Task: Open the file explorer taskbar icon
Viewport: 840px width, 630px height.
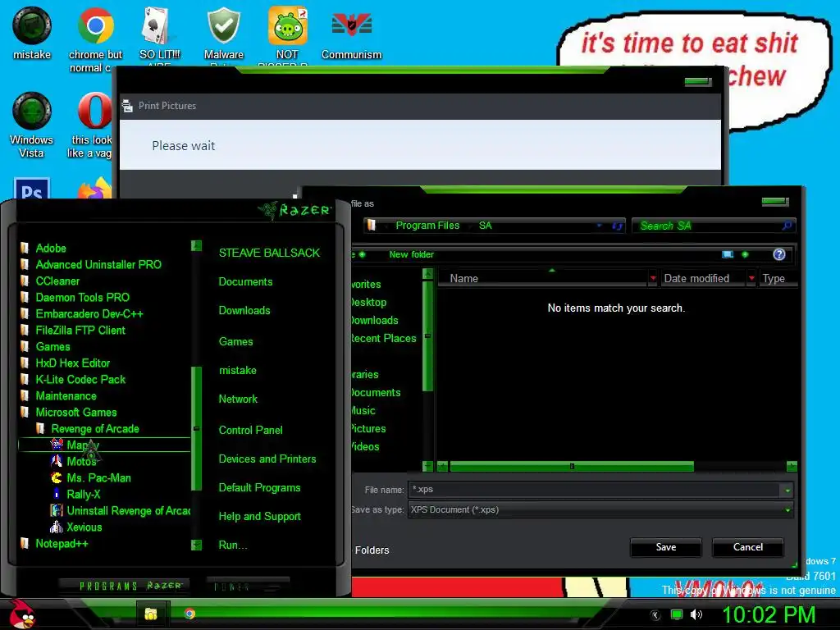Action: (152, 614)
